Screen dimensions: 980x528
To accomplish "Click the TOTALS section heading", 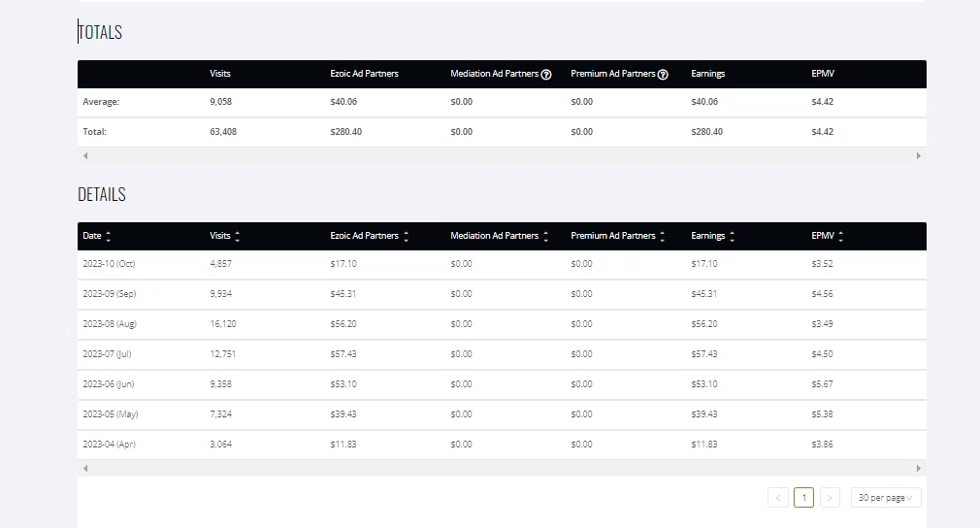I will pos(100,32).
